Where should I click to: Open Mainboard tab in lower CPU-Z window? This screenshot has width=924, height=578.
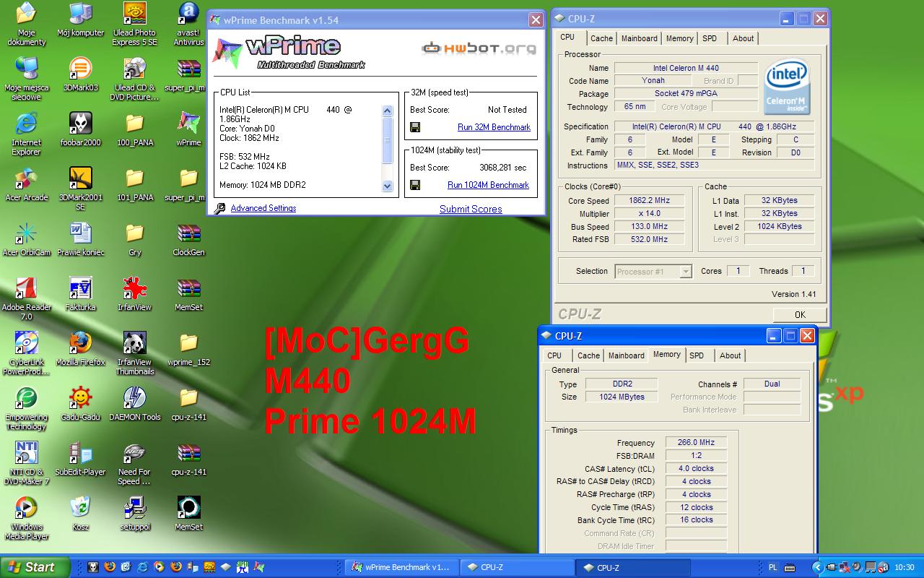point(627,355)
